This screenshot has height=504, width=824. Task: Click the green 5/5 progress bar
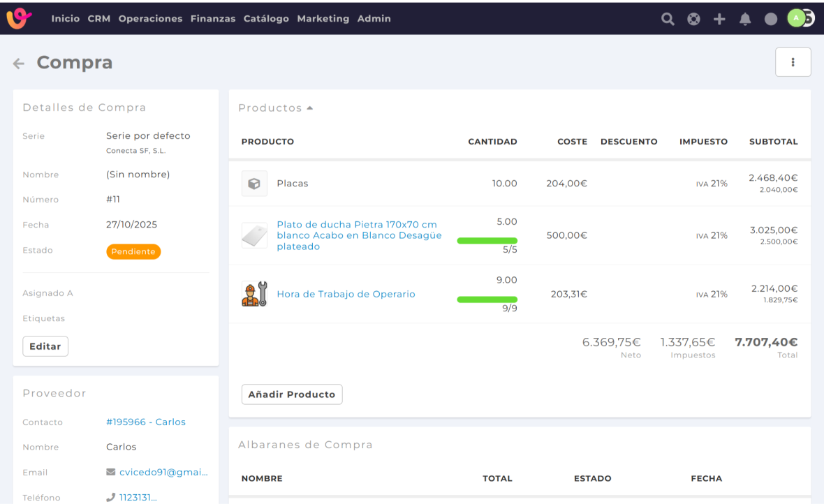click(487, 240)
